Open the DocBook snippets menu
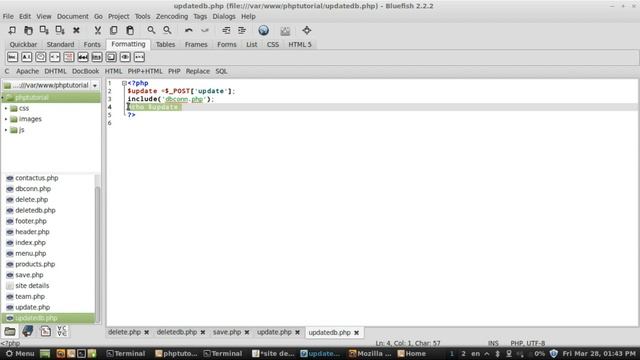Screen dimensions: 640x360 [x=85, y=71]
